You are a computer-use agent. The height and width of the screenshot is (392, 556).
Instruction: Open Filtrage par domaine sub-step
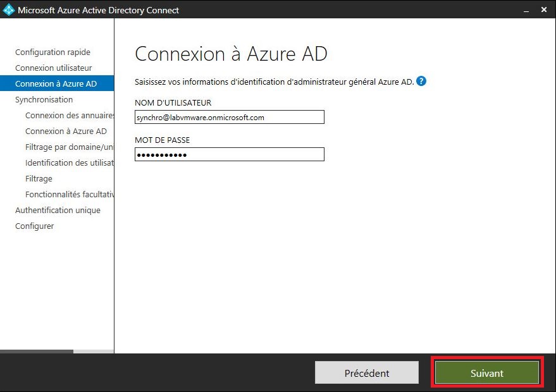(x=70, y=147)
